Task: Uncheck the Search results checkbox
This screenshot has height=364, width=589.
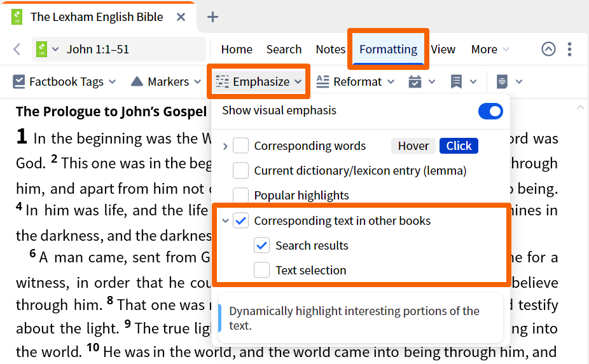Action: pyautogui.click(x=262, y=245)
